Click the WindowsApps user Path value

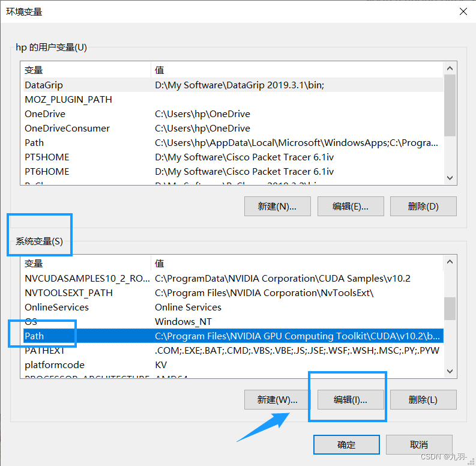(x=297, y=142)
